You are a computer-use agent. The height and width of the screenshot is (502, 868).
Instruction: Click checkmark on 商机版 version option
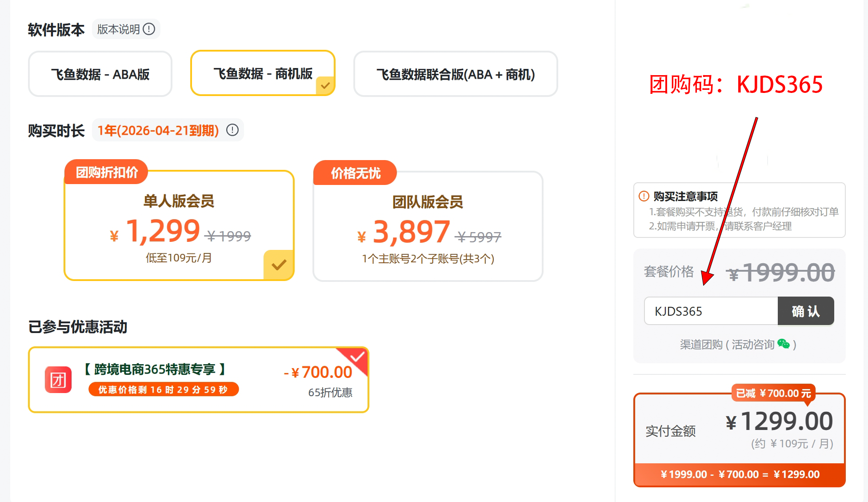click(x=325, y=85)
